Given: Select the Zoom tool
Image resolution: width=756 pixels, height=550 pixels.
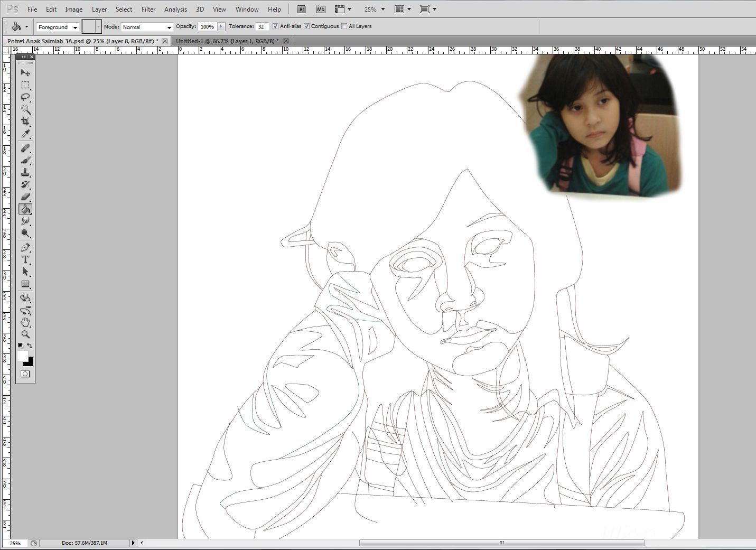Looking at the screenshot, I should click(x=25, y=334).
